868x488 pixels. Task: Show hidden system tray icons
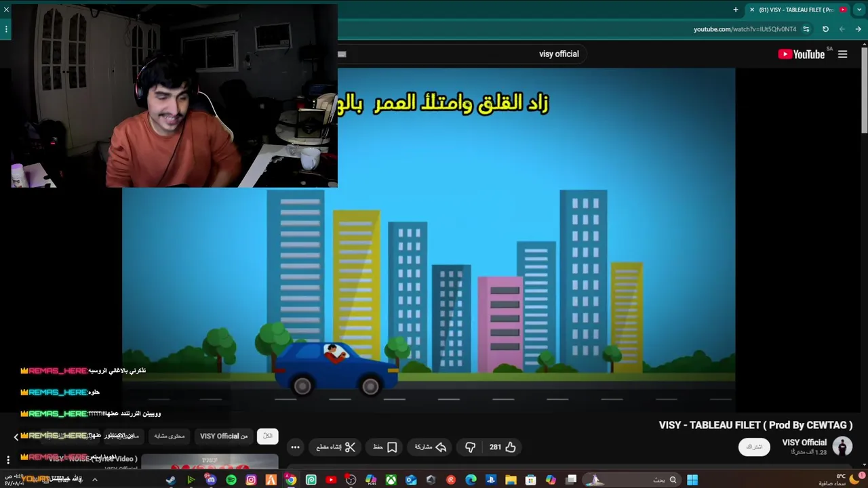tap(94, 480)
